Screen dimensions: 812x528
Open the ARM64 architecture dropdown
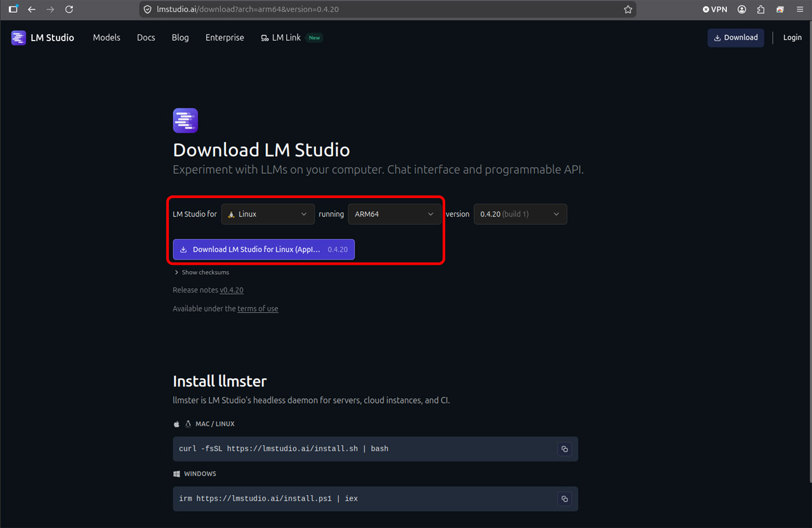(395, 214)
